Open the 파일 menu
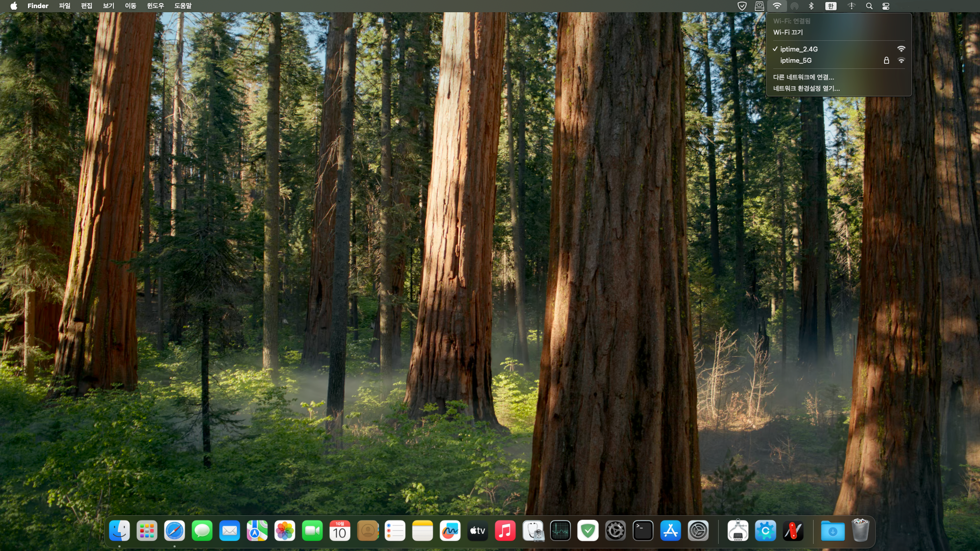The width and height of the screenshot is (980, 551). point(65,6)
